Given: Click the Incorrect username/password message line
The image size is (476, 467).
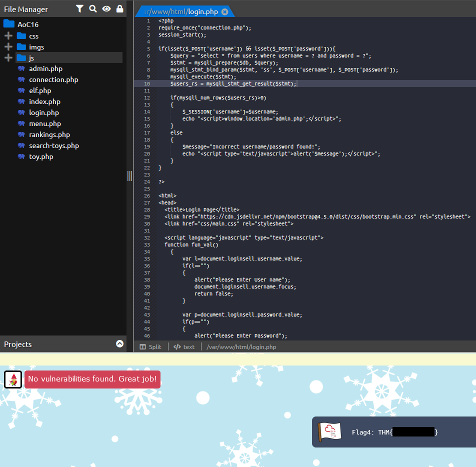Looking at the screenshot, I should (x=251, y=146).
